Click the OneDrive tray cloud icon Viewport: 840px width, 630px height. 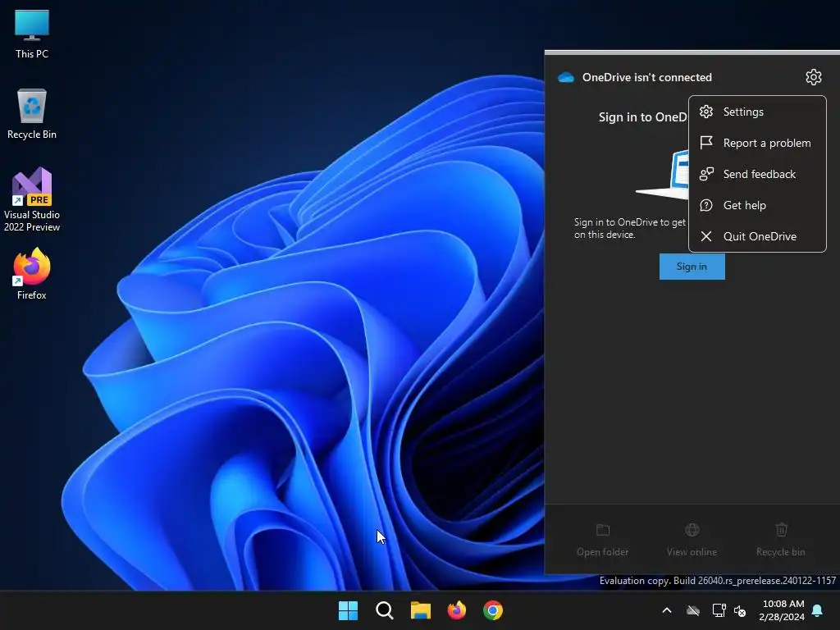(x=693, y=610)
